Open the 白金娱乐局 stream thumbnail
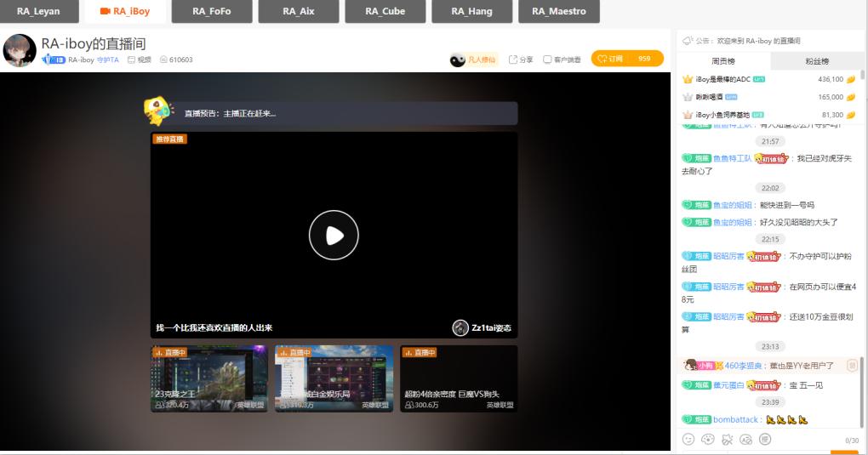 334,378
